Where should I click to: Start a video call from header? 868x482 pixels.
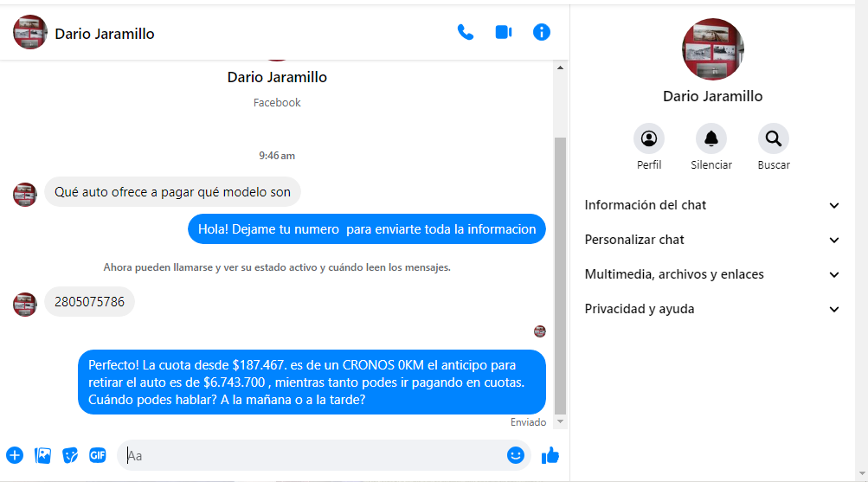[x=504, y=33]
